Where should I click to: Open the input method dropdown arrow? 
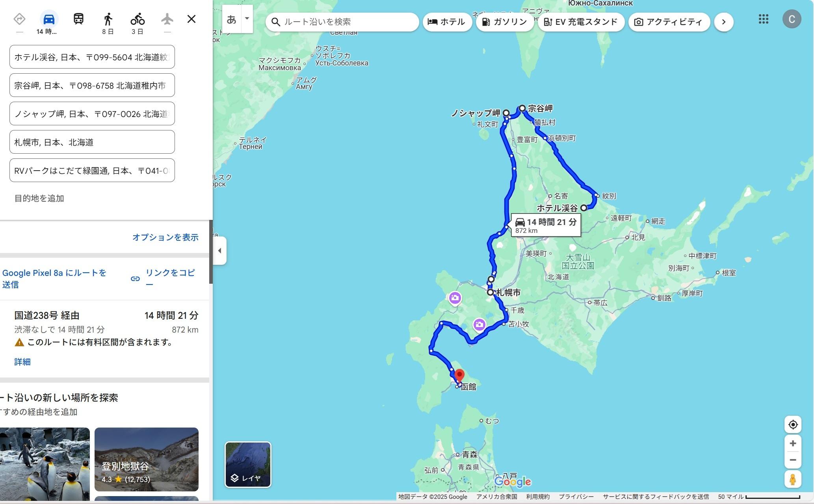pyautogui.click(x=247, y=19)
